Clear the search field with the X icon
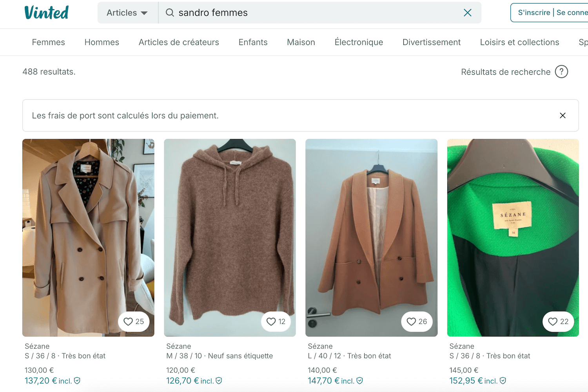This screenshot has width=588, height=392. 467,13
